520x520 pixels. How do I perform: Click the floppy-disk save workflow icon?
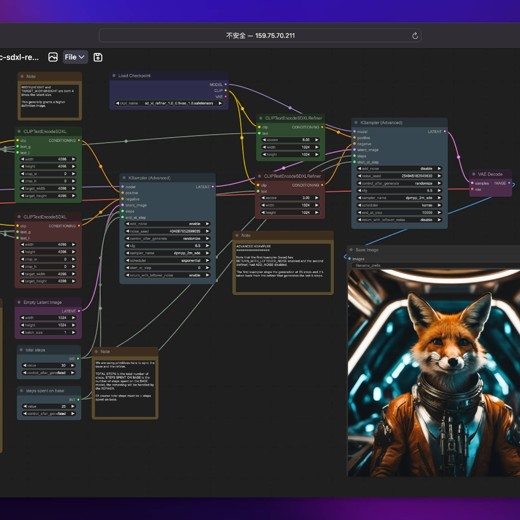(98, 57)
